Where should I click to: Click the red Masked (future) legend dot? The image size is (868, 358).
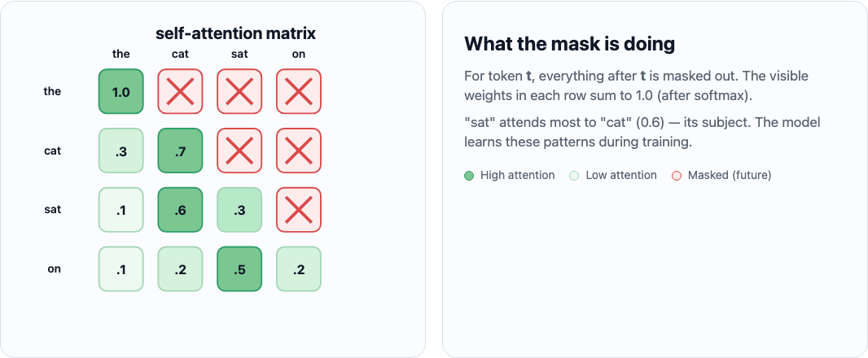coord(676,175)
